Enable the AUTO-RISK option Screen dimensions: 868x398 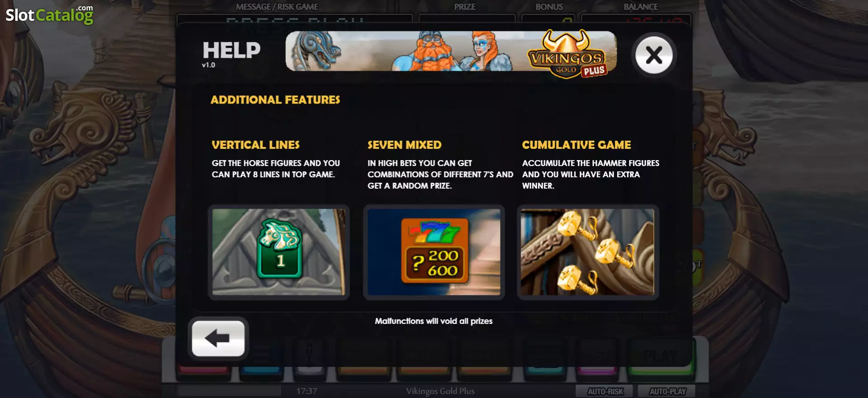point(605,391)
